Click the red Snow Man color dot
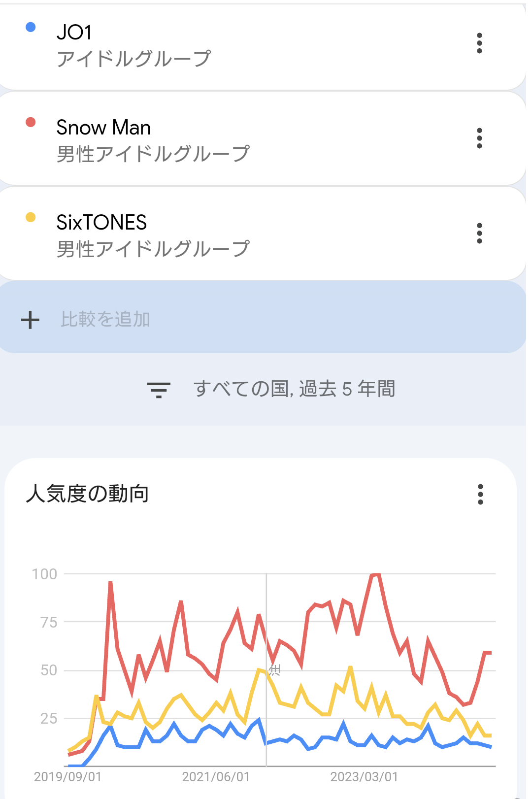This screenshot has height=799, width=532. [x=31, y=122]
